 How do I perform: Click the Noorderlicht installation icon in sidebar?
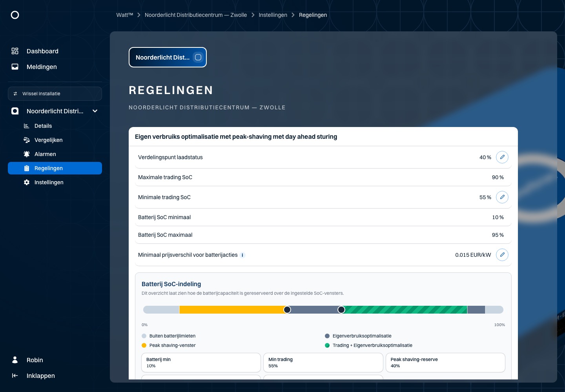[15, 111]
